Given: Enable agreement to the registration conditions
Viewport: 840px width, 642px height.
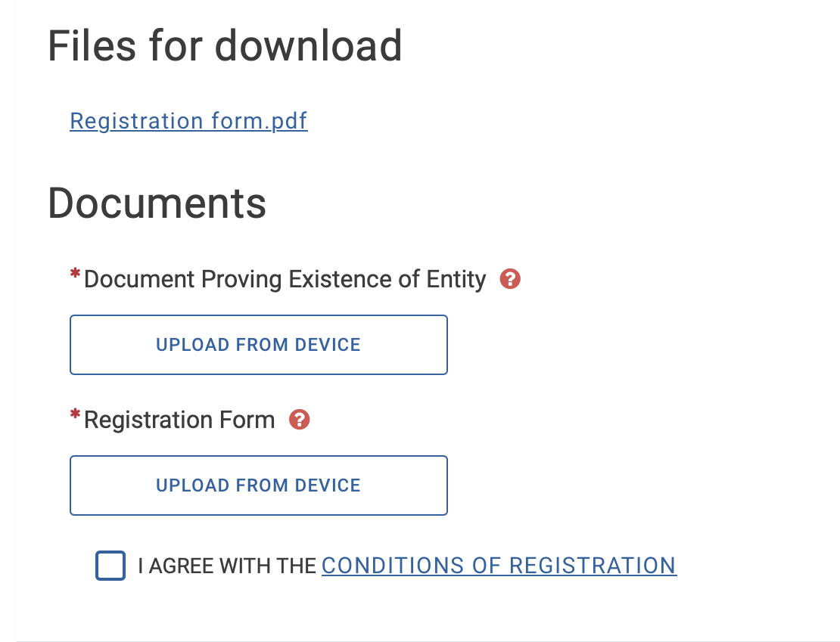Looking at the screenshot, I should (x=110, y=566).
